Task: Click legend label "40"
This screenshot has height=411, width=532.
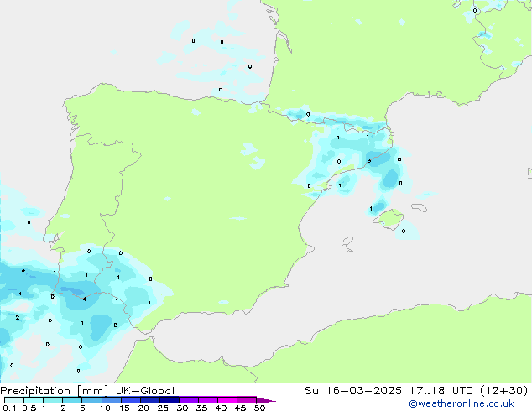Action: 221,408
